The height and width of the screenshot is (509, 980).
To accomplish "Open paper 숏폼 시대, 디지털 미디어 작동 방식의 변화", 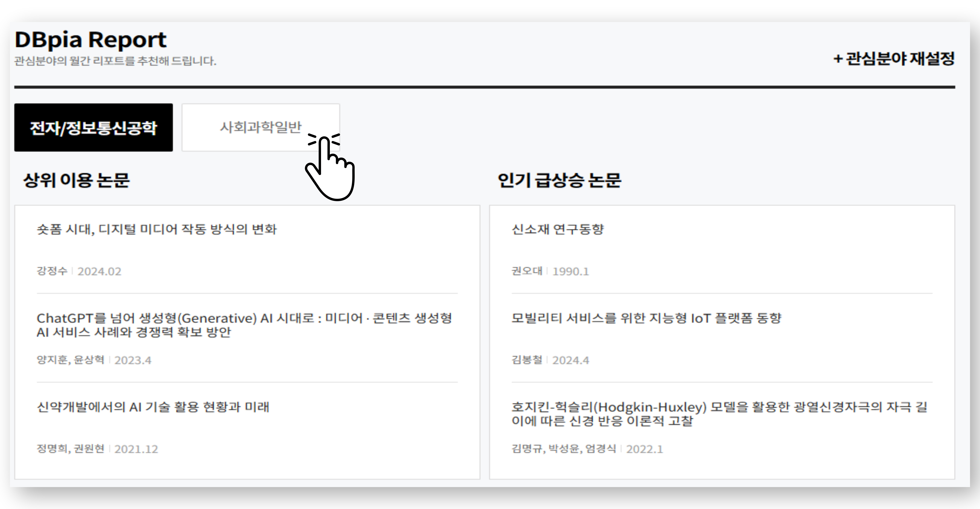I will (x=157, y=229).
